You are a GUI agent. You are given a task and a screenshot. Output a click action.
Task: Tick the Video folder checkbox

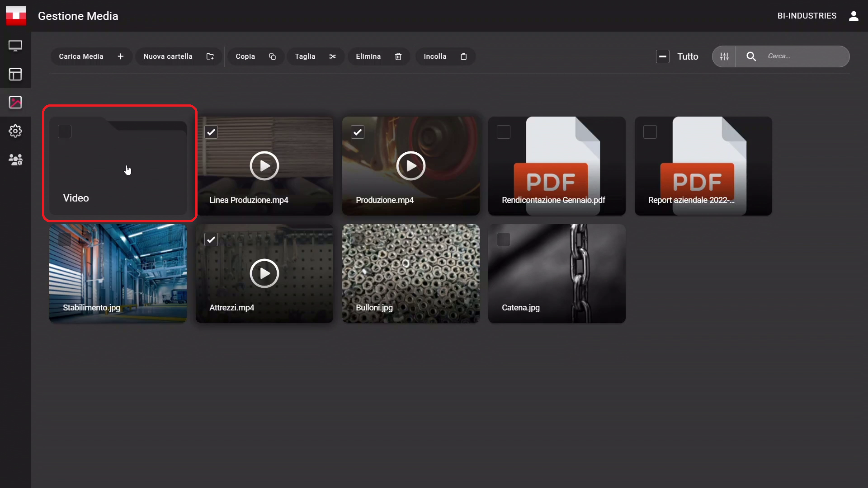point(65,131)
